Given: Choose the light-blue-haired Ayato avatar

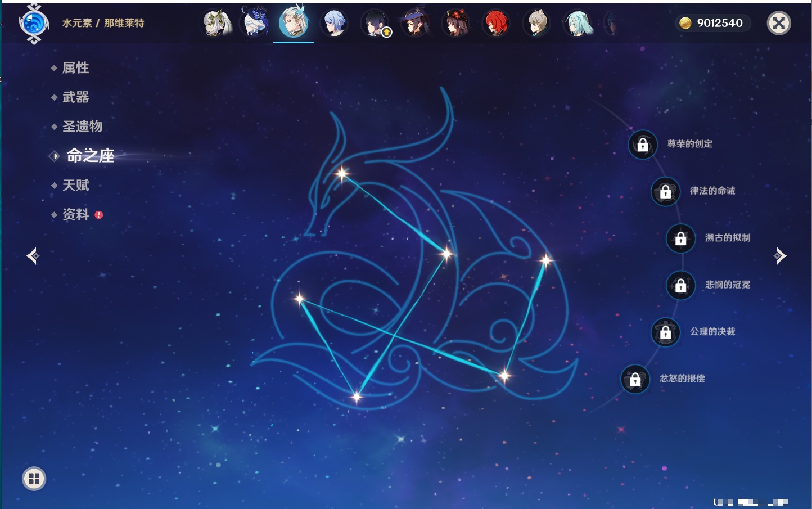Looking at the screenshot, I should [x=334, y=24].
